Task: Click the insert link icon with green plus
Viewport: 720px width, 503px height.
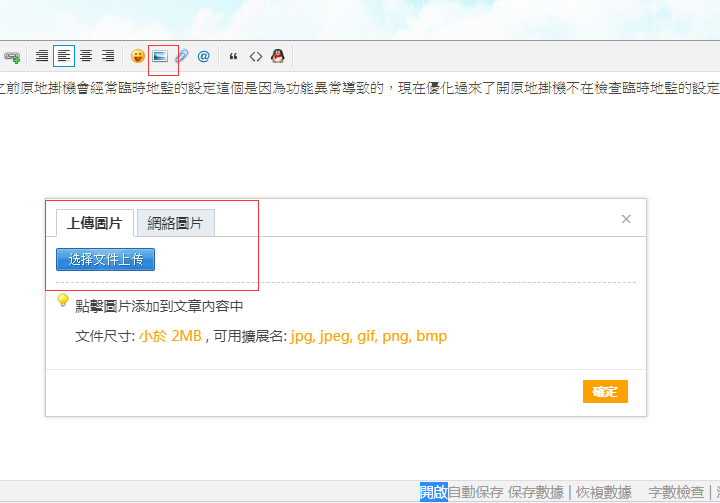Action: click(12, 57)
